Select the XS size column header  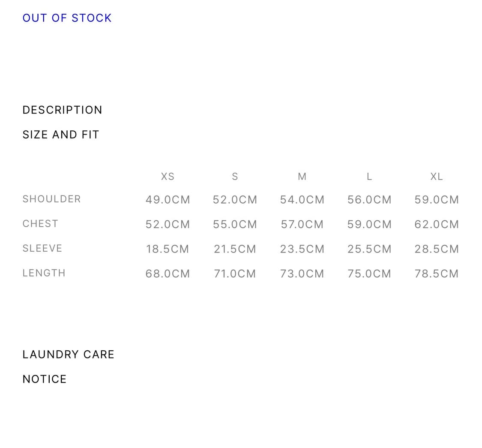coord(168,177)
